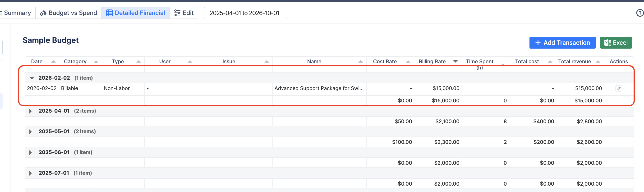The width and height of the screenshot is (644, 192).
Task: Click the Add Transaction button
Action: pos(562,43)
